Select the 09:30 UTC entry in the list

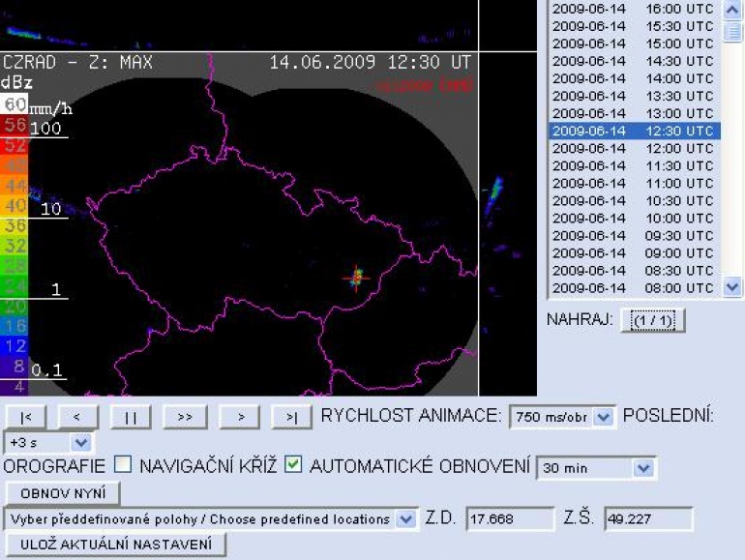pos(634,236)
